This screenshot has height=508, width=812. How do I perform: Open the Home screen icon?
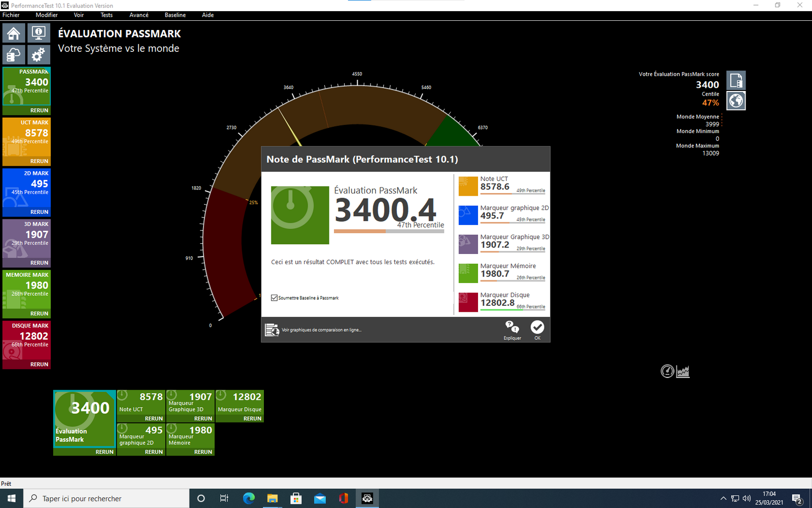coord(14,34)
